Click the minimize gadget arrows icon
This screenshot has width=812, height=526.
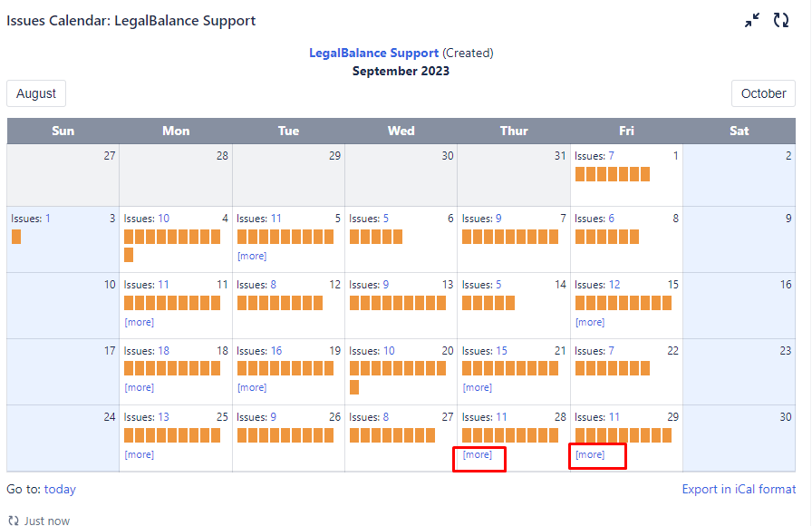click(752, 20)
